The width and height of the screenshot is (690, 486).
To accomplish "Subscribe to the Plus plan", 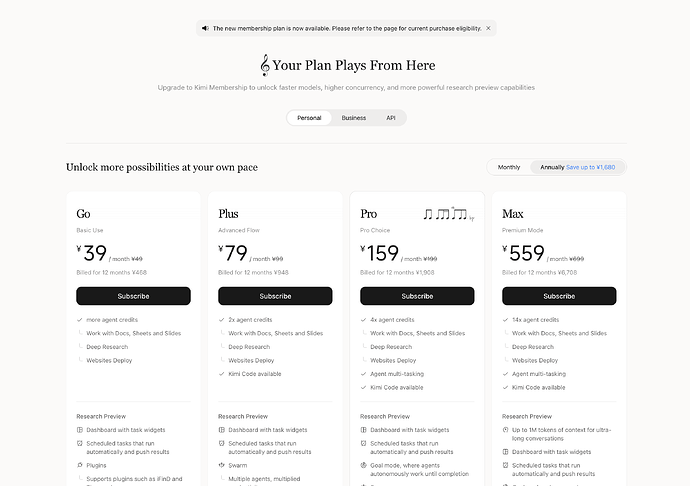I will [275, 296].
